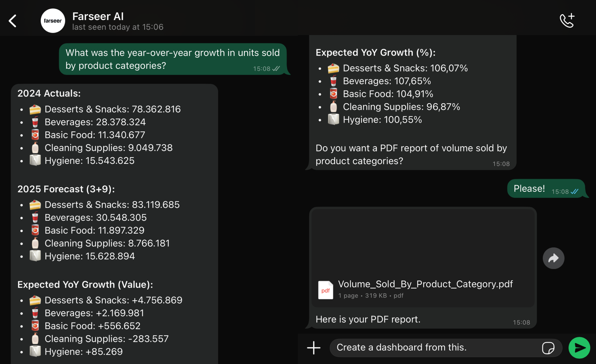This screenshot has width=596, height=364.
Task: Open the sticker picker in the message bar
Action: [x=548, y=347]
